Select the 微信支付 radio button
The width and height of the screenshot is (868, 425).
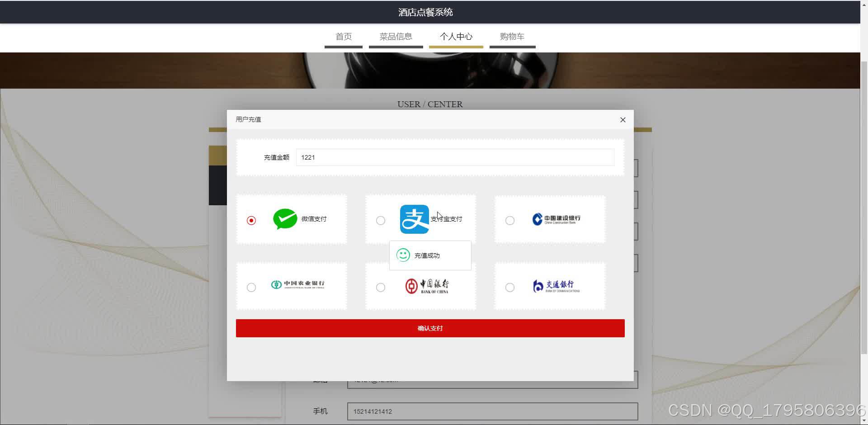[x=251, y=220]
